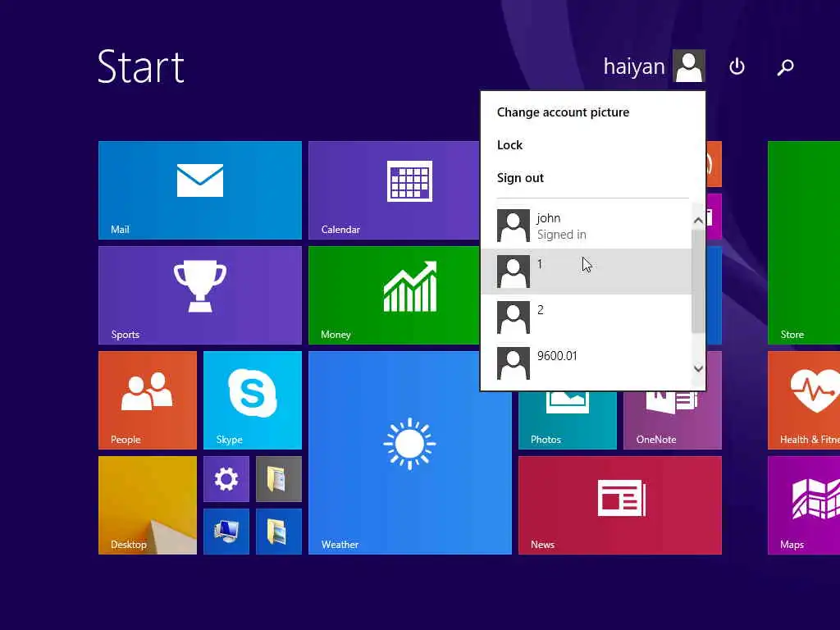Launch the Sports tile
This screenshot has height=630, width=840.
[x=200, y=295]
